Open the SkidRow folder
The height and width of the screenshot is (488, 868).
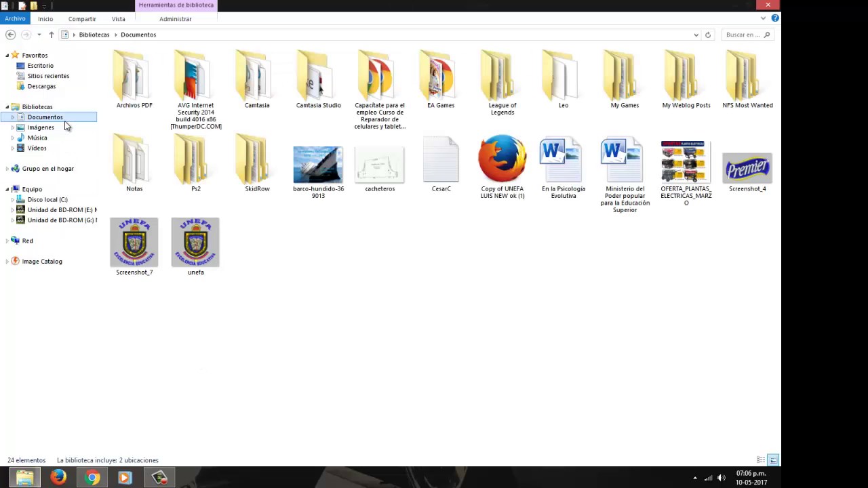pyautogui.click(x=257, y=163)
